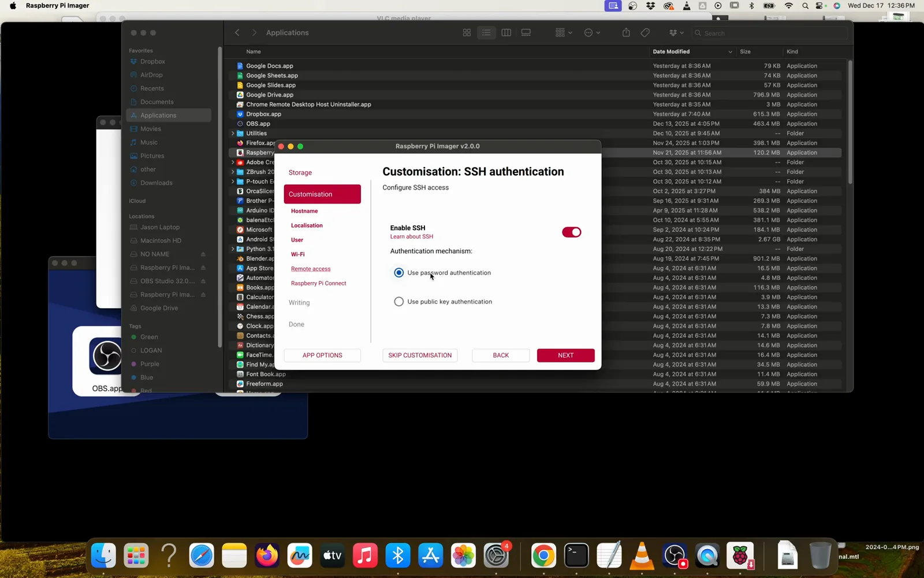This screenshot has width=924, height=578.
Task: Launch VLC from the Dock
Action: coord(642,556)
